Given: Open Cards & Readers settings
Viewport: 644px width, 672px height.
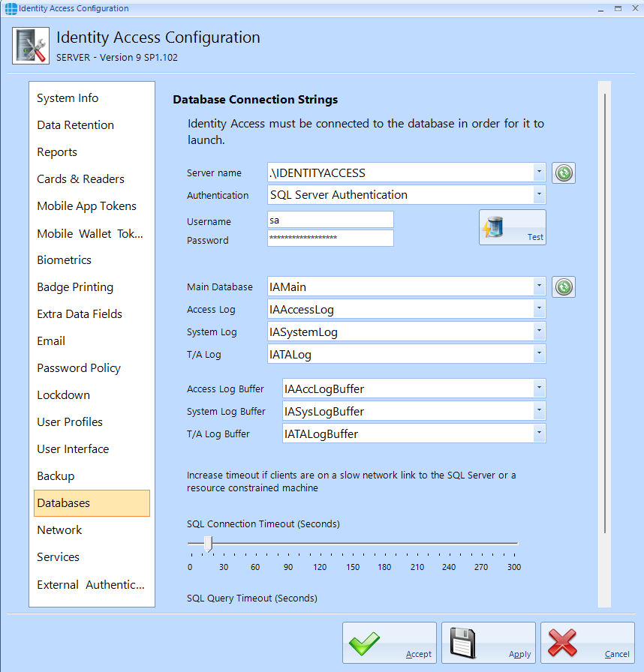Looking at the screenshot, I should coord(92,179).
